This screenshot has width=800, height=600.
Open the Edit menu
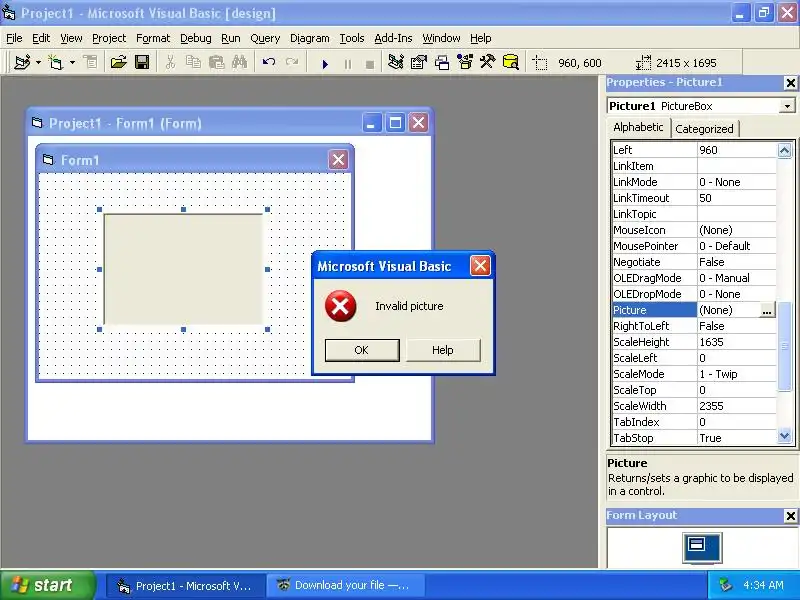[x=41, y=38]
